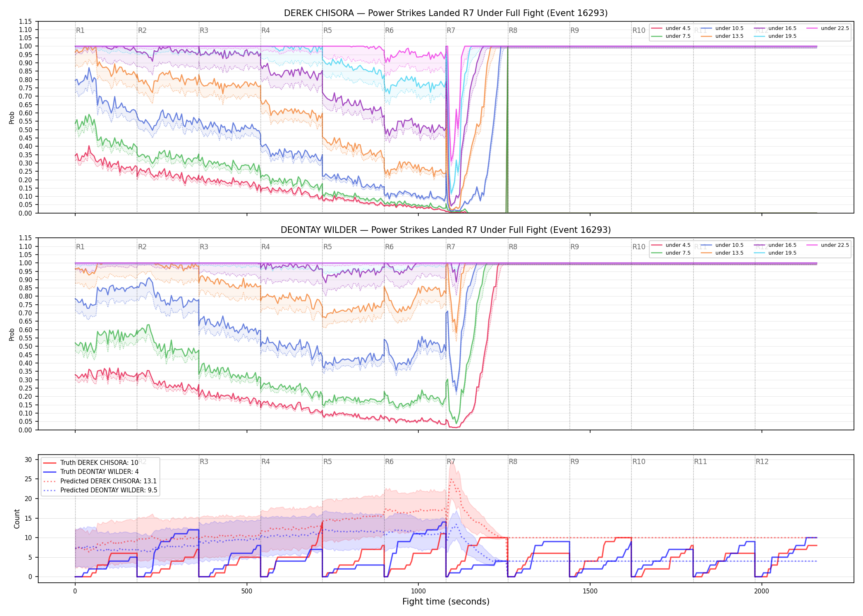Image resolution: width=863 pixels, height=616 pixels.
Task: Click the x-axis tick label '1500'
Action: [590, 591]
